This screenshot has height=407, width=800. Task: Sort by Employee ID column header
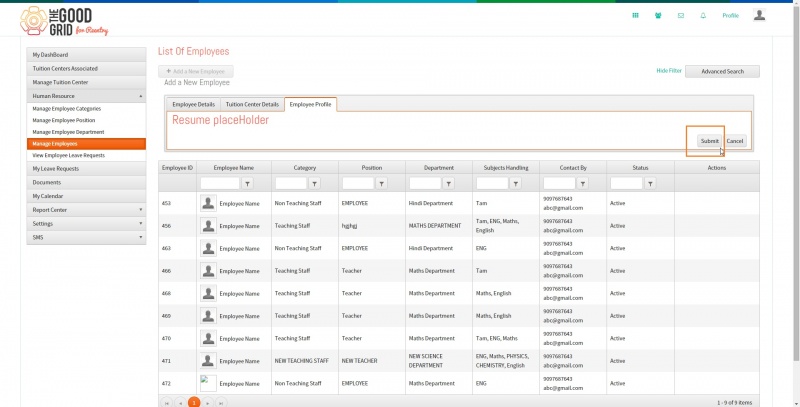coord(177,167)
